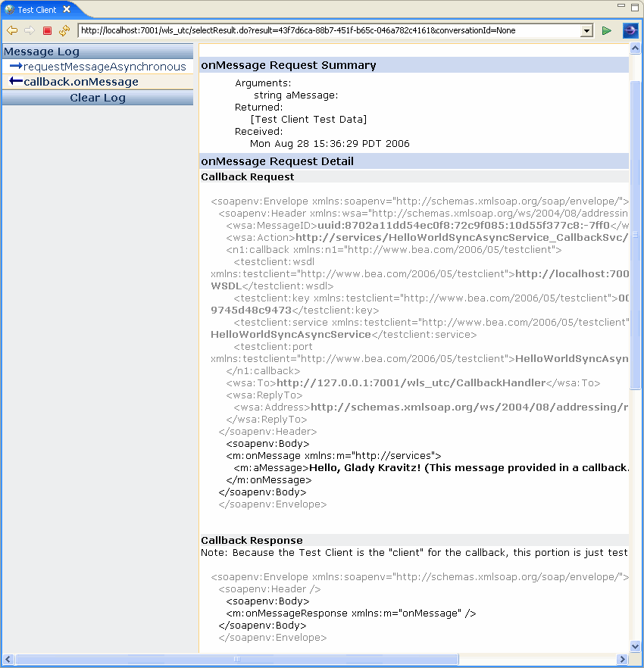This screenshot has height=668, width=644.
Task: Click the timestamp 'Mon Aug 28 15:36:29 PDT 2006'
Action: pos(330,144)
